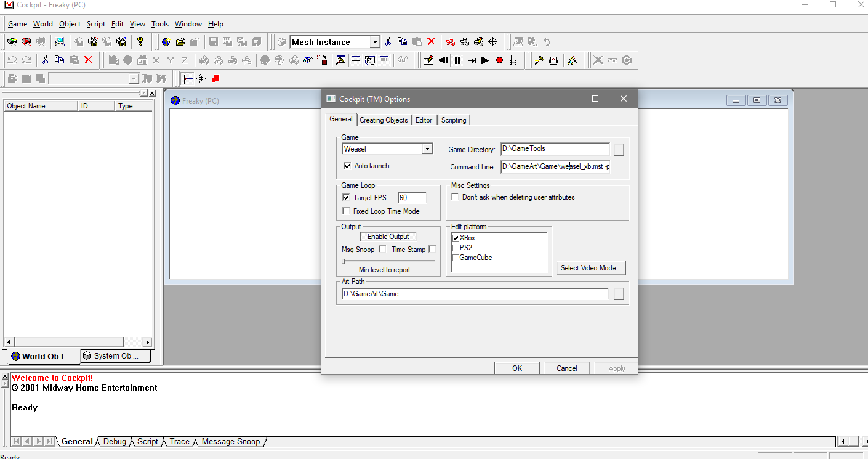868x459 pixels.
Task: Click red X delete icon in second toolbar row
Action: click(x=88, y=60)
